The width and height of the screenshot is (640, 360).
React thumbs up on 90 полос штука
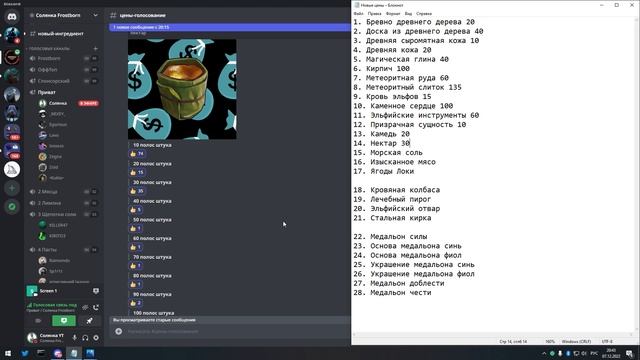tap(136, 303)
